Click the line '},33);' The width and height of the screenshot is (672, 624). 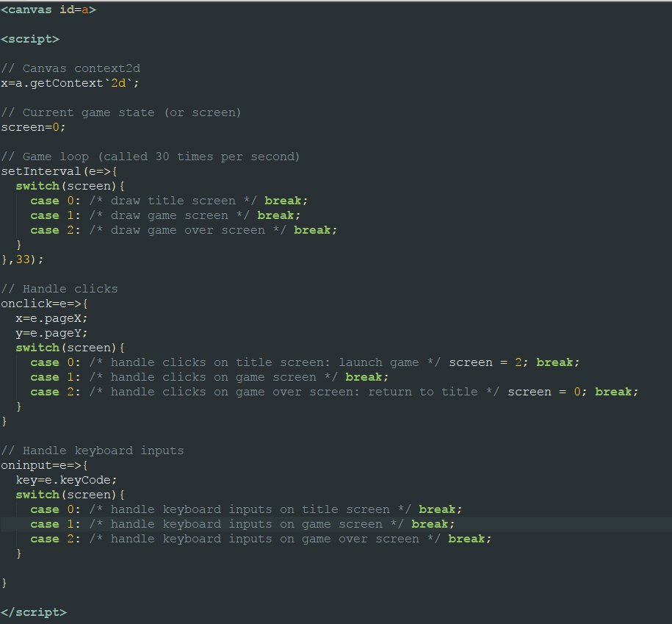point(22,259)
